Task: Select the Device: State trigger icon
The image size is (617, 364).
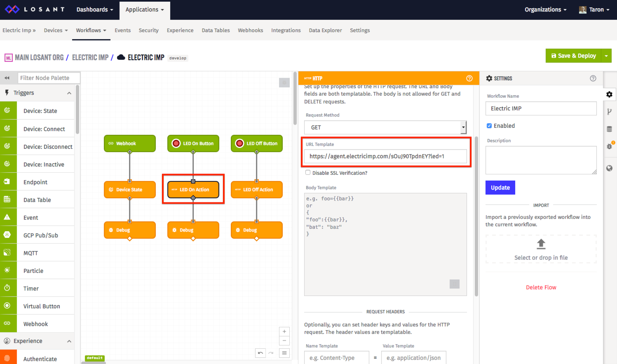Action: pyautogui.click(x=7, y=110)
